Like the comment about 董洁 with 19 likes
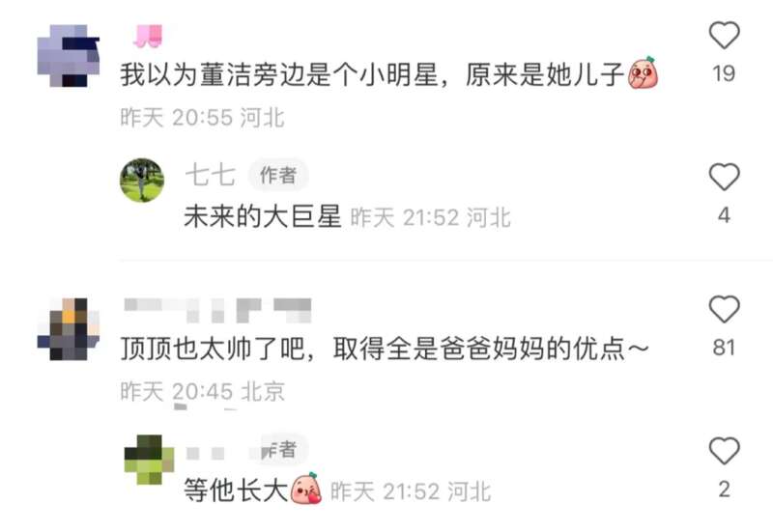 coord(724,36)
